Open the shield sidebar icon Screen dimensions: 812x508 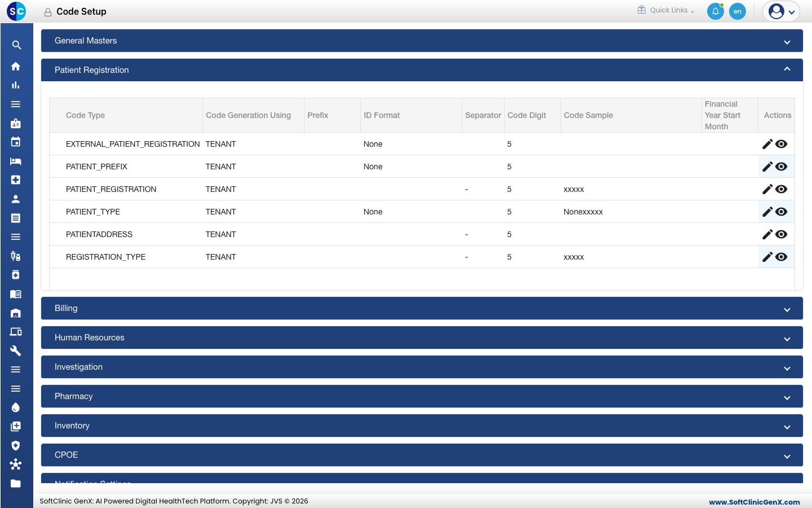point(16,445)
